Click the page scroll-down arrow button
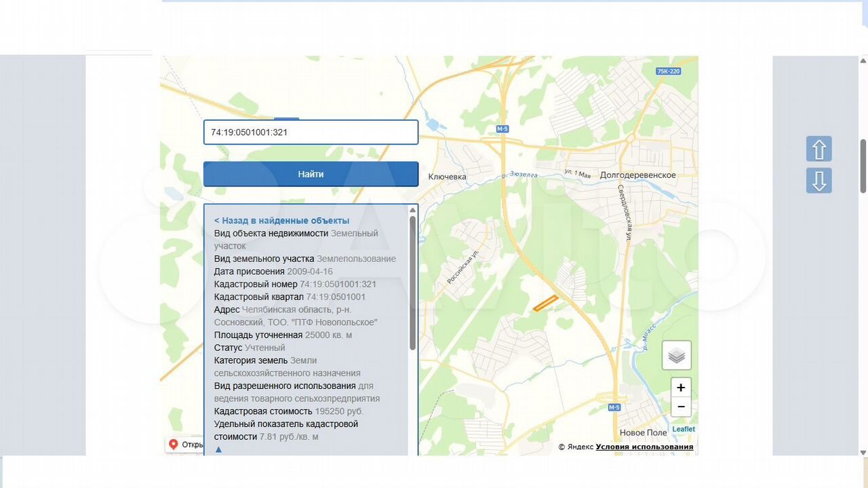Screen dimensions: 868x488 818,181
